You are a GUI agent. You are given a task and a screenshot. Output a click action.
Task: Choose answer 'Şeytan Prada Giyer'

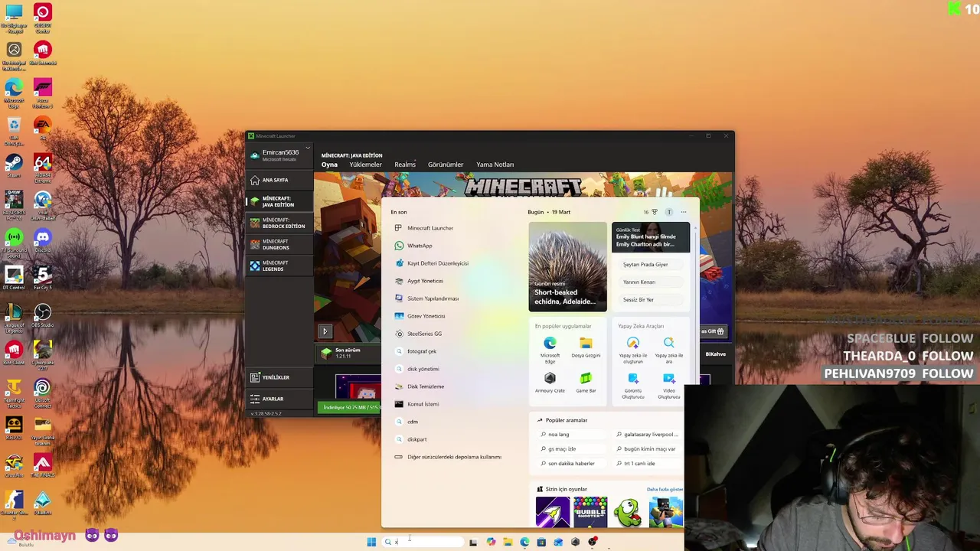click(651, 264)
